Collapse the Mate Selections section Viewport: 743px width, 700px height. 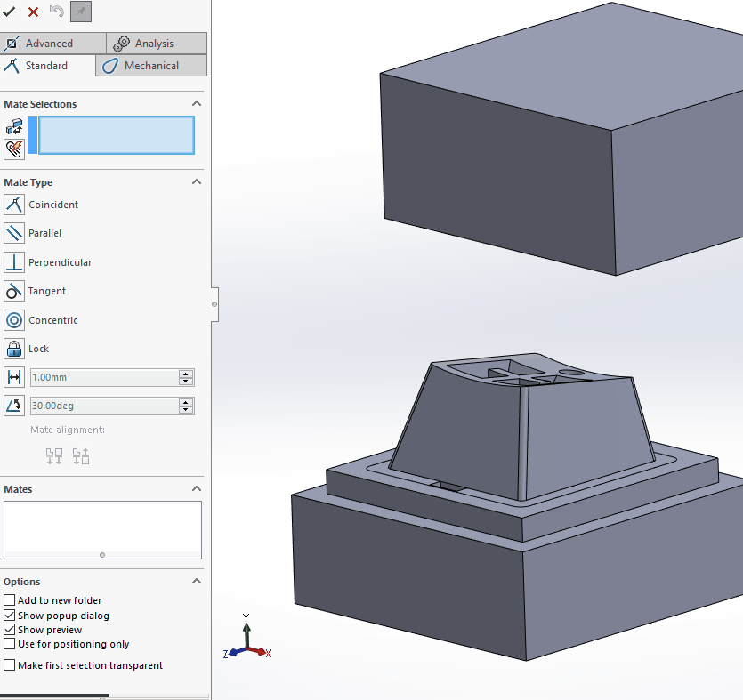(x=197, y=104)
